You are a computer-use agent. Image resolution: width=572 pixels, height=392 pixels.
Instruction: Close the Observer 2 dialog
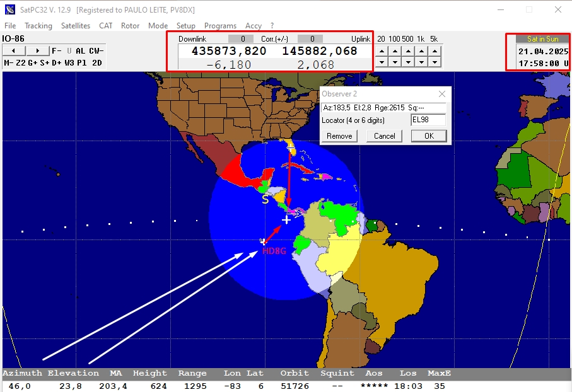click(442, 94)
